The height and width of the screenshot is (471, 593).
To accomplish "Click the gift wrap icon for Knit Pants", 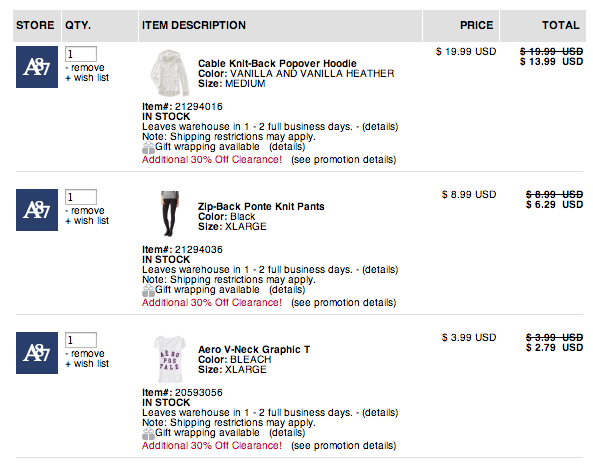I will (148, 290).
